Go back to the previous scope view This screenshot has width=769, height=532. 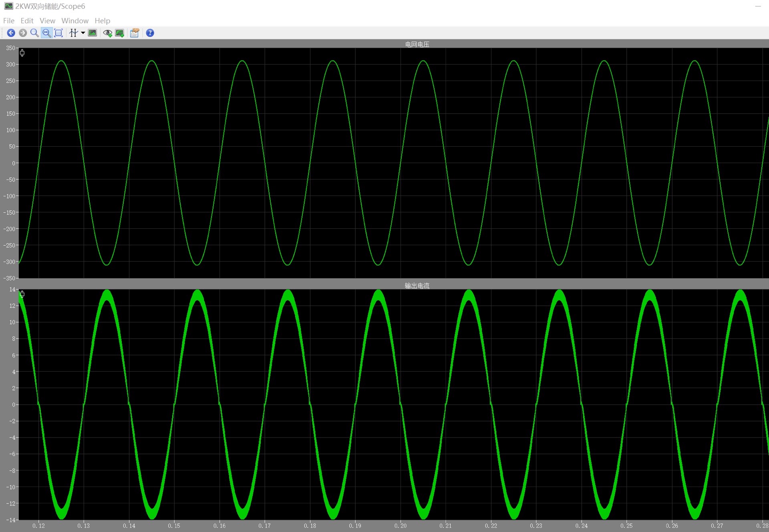11,33
